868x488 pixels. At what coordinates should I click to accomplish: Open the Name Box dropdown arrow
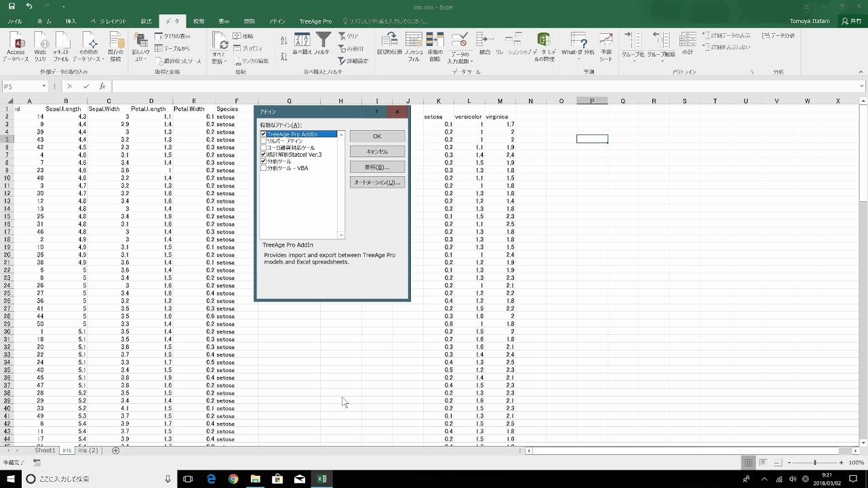[44, 86]
